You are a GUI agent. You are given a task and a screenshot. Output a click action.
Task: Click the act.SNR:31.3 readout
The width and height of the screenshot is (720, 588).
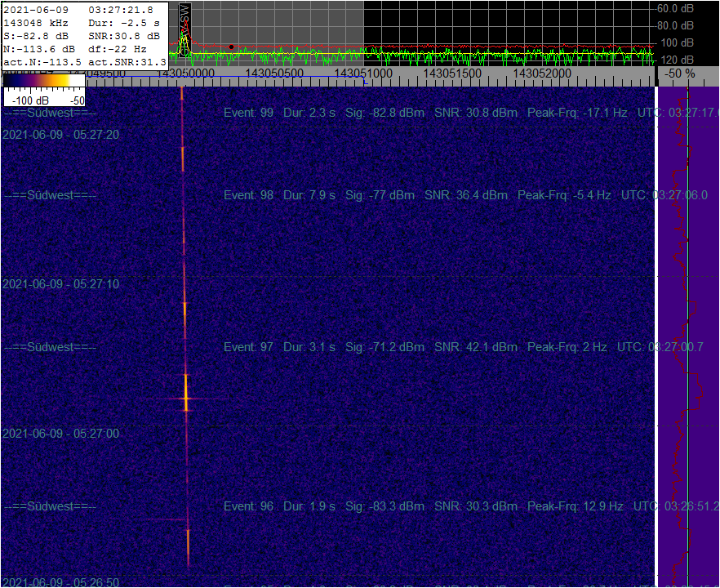[x=127, y=62]
